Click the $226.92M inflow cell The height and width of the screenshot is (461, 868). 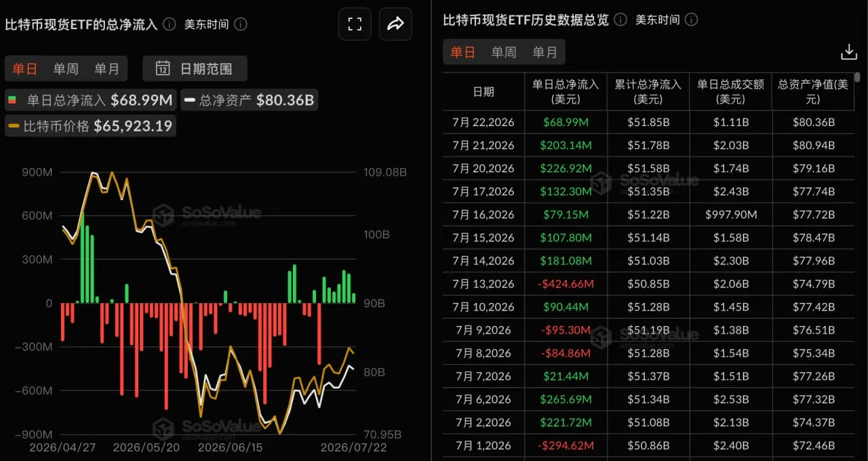[x=566, y=168]
